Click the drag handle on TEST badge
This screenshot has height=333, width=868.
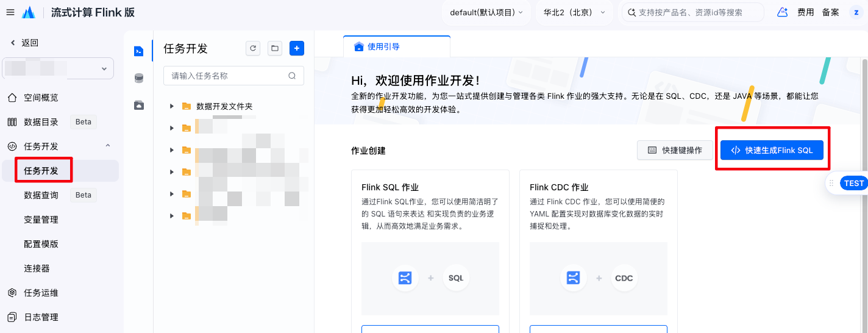(x=831, y=183)
